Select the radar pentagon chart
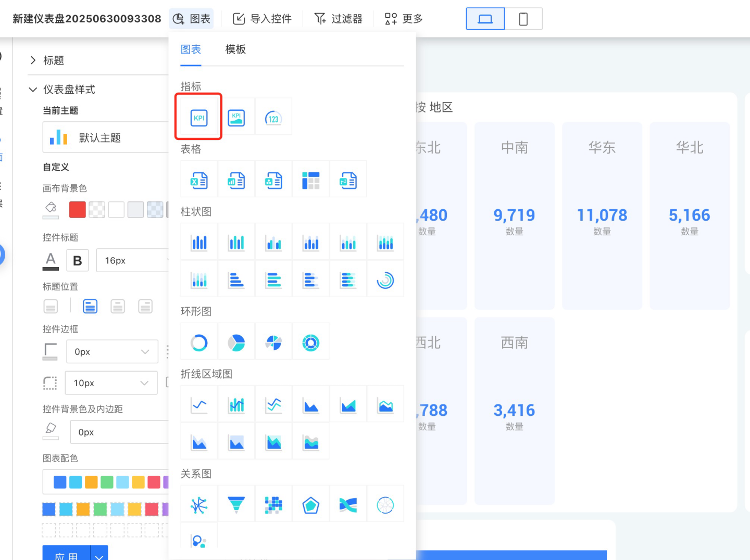Viewport: 750px width, 560px height. [311, 504]
